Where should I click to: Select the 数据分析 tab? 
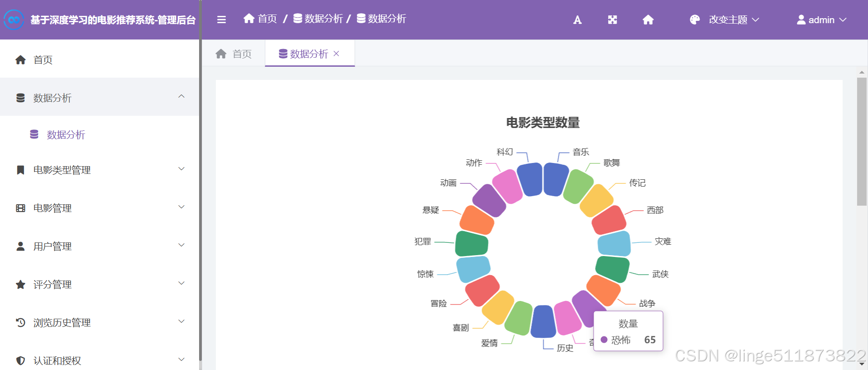coord(310,54)
